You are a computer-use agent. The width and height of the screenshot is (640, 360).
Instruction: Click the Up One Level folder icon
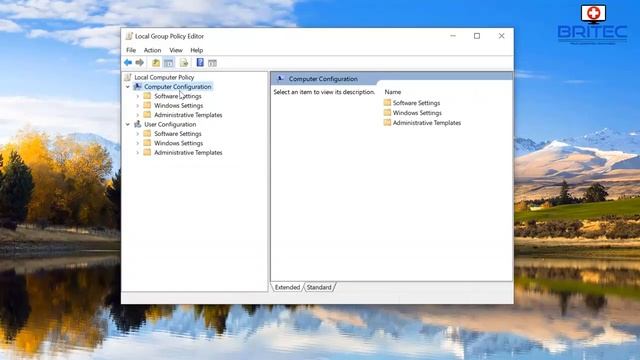coord(156,62)
